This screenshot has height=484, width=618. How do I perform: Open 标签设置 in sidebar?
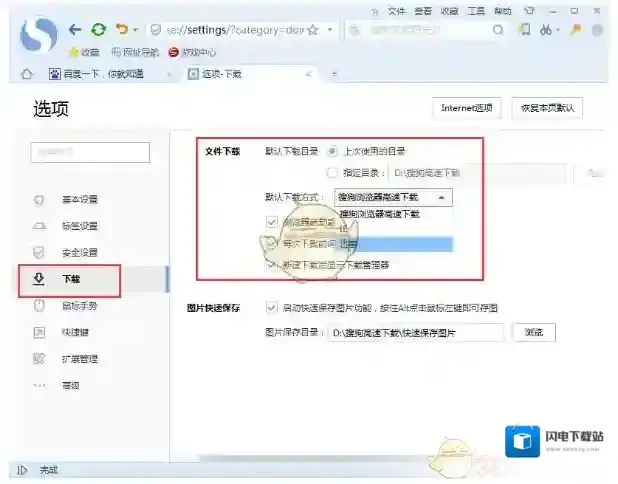(80, 226)
